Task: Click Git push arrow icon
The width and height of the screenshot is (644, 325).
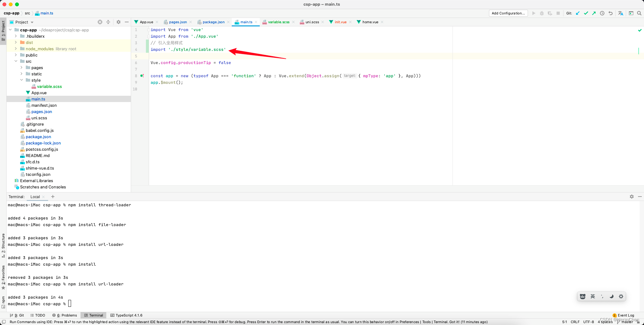Action: tap(594, 13)
